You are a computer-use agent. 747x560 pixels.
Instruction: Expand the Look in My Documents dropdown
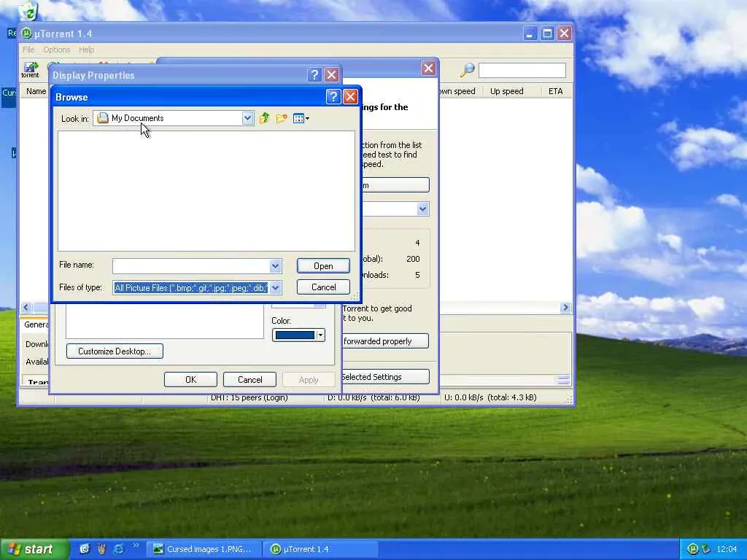(x=247, y=118)
